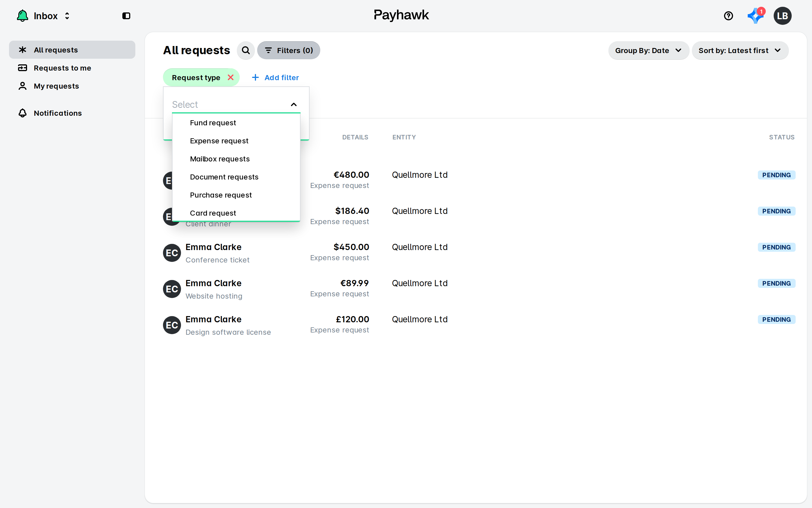Toggle the sidebar collapse icon
The height and width of the screenshot is (508, 812).
click(126, 16)
